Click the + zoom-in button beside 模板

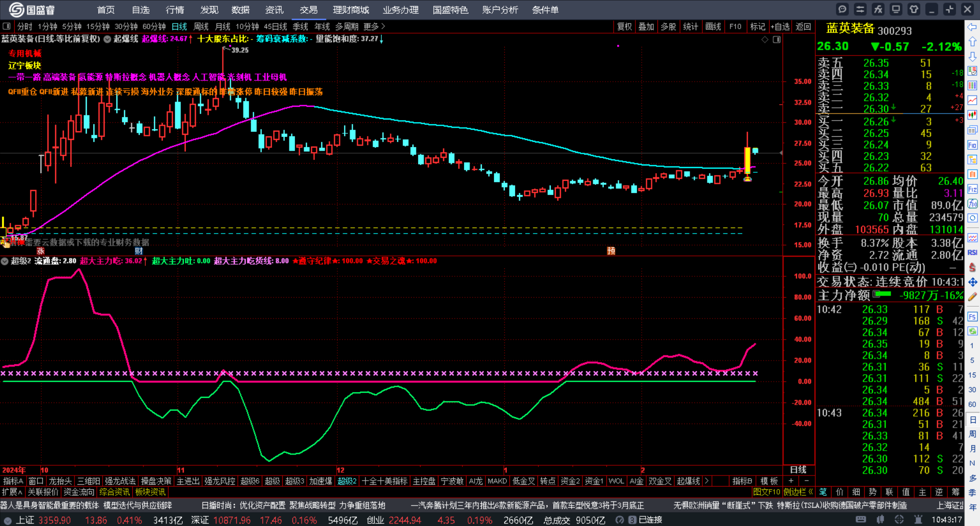(x=791, y=481)
